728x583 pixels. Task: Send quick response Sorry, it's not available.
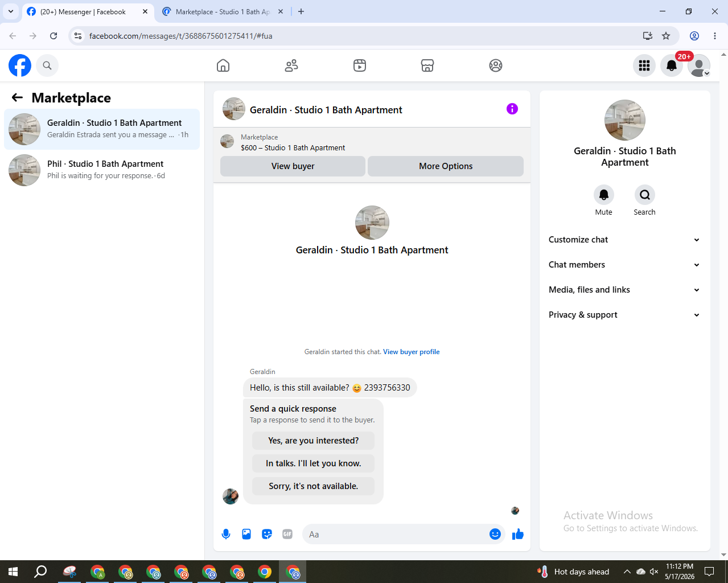(x=314, y=486)
